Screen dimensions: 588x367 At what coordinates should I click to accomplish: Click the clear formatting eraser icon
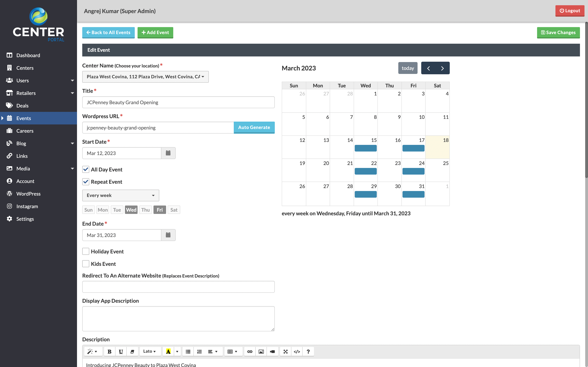pos(132,351)
